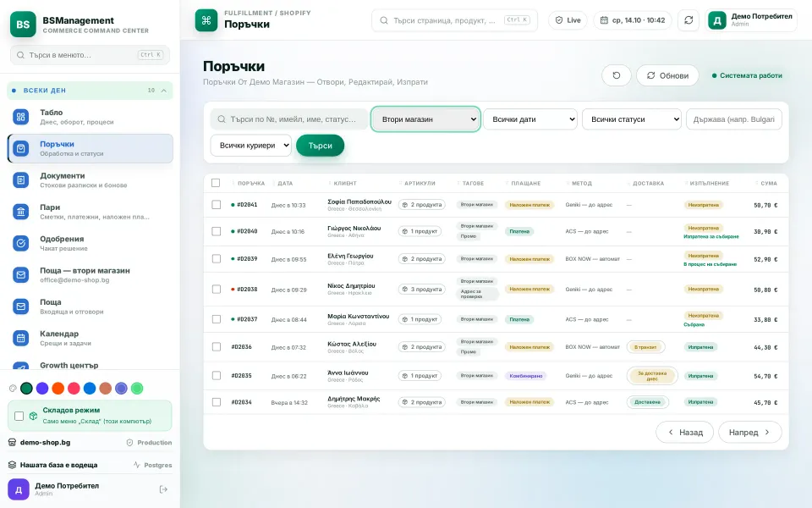Click the Пари bank icon
812x508 pixels.
coord(20,212)
